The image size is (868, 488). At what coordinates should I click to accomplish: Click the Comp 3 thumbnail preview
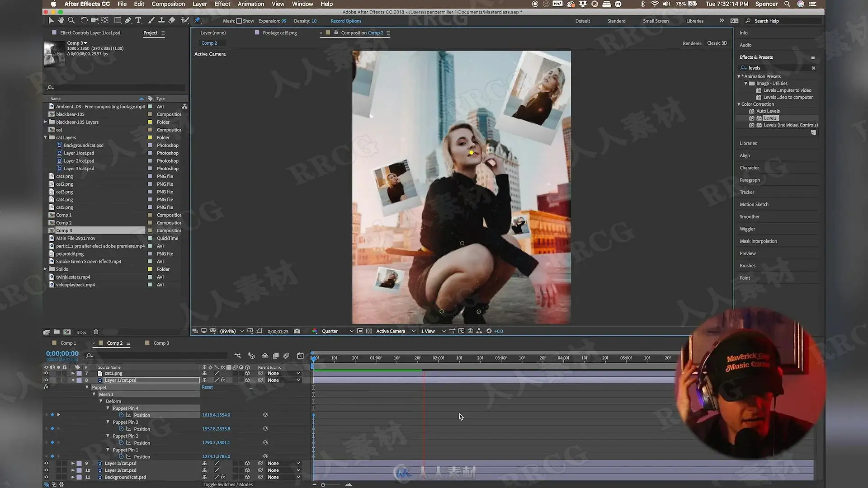(54, 54)
